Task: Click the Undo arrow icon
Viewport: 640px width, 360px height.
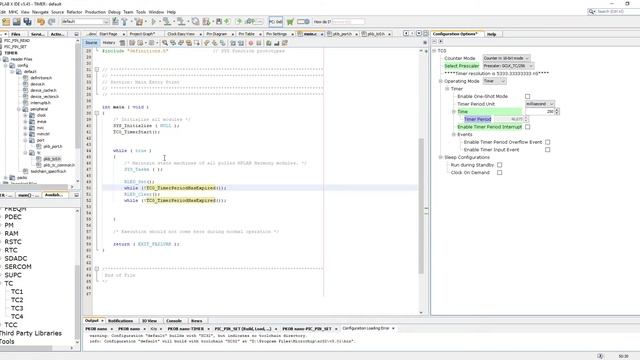Action: click(41, 22)
